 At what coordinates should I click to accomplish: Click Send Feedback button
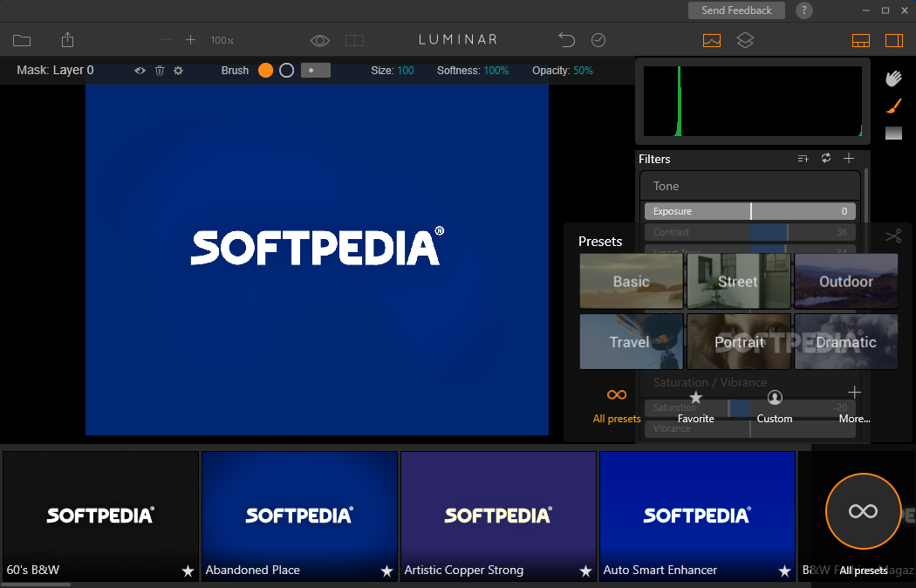[736, 10]
